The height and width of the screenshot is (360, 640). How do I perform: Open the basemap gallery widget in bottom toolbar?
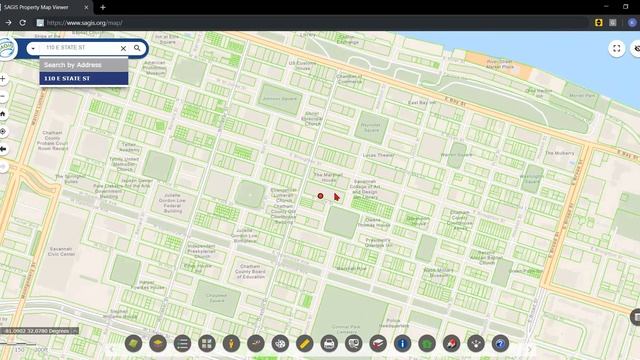coord(133,344)
